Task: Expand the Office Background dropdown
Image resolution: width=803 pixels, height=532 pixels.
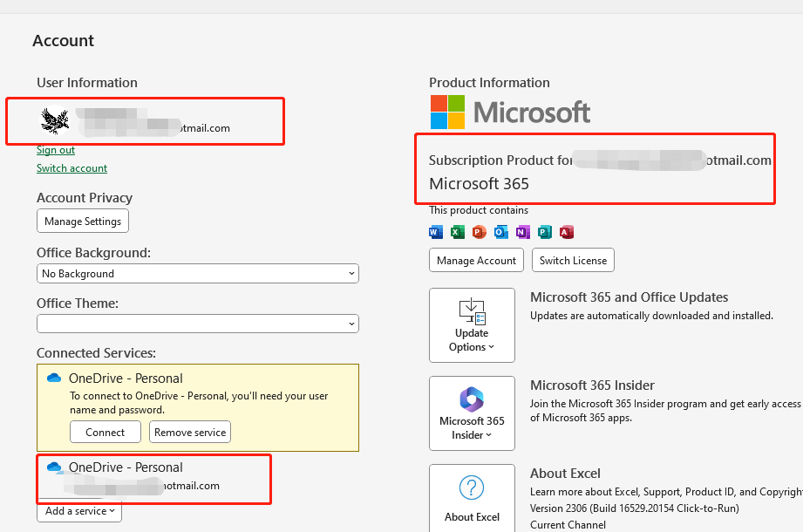Action: pyautogui.click(x=198, y=274)
